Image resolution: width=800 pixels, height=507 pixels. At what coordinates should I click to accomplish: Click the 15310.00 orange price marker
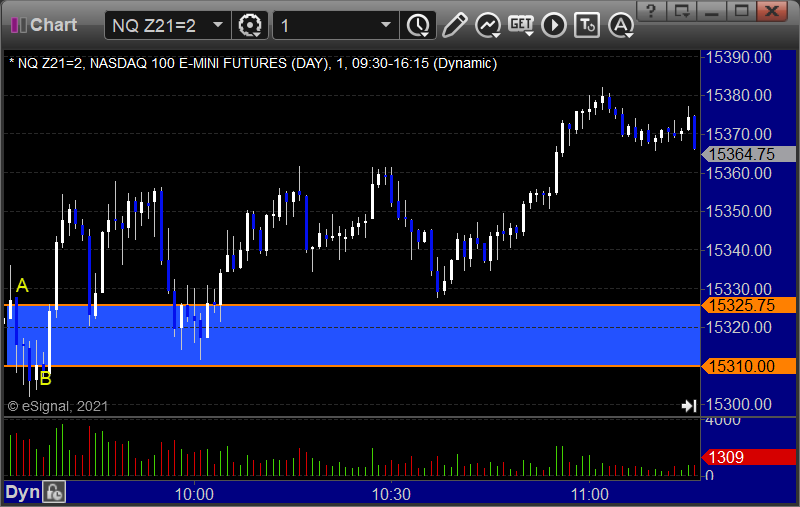(x=748, y=366)
